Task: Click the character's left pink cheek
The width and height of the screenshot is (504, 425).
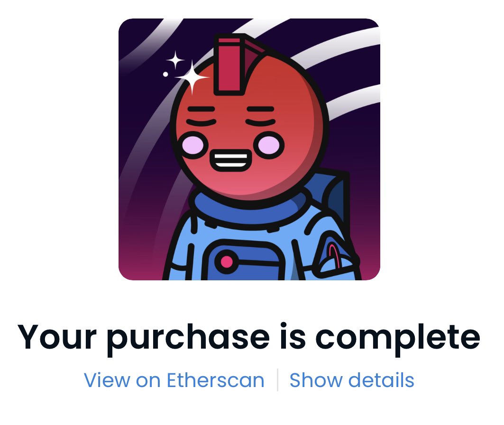Action: point(193,145)
